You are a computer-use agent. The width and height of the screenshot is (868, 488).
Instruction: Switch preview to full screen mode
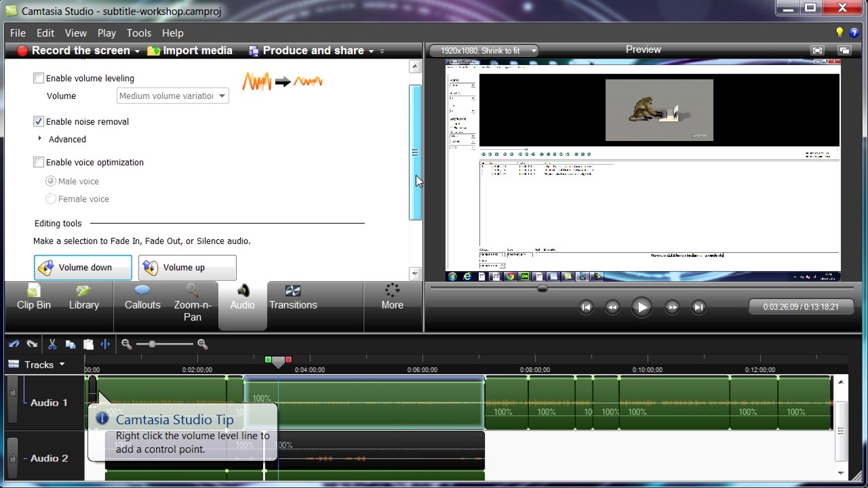click(818, 50)
